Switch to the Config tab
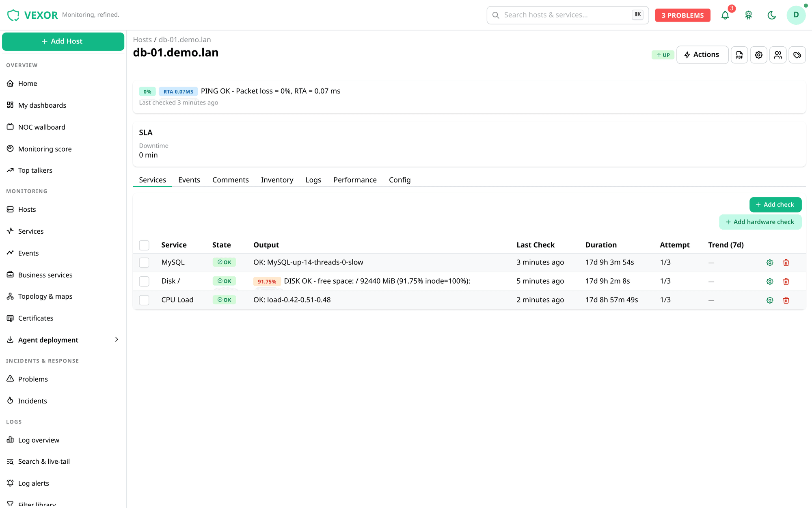The width and height of the screenshot is (812, 508). [x=400, y=180]
